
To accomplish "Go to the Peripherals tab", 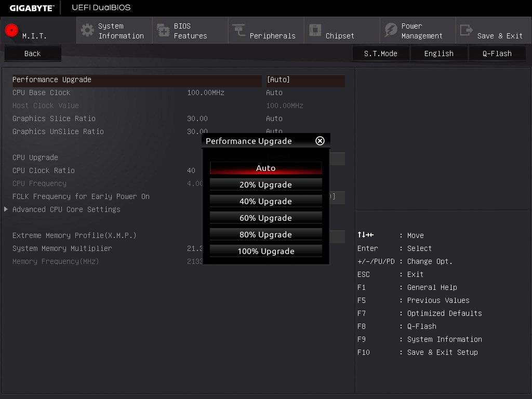I will [266, 31].
